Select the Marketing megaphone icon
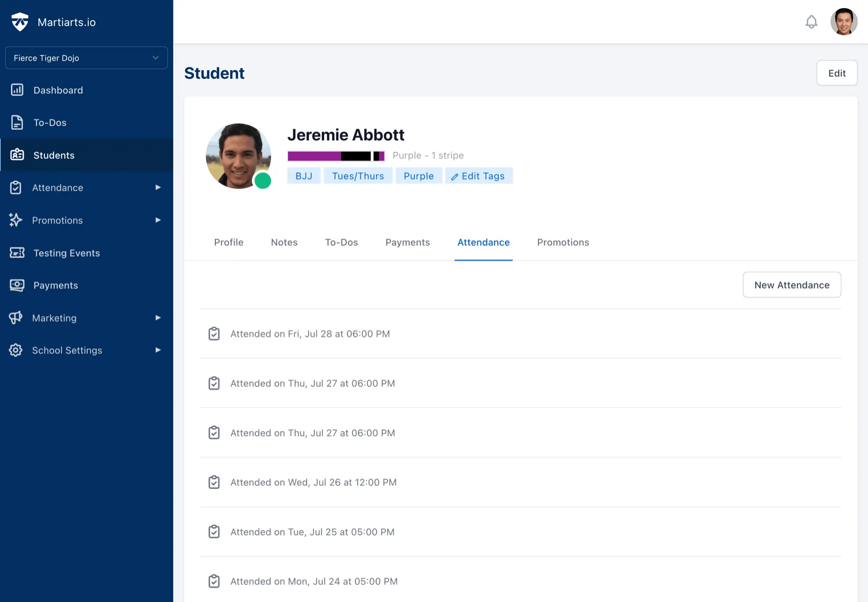Viewport: 868px width, 602px height. click(x=15, y=318)
